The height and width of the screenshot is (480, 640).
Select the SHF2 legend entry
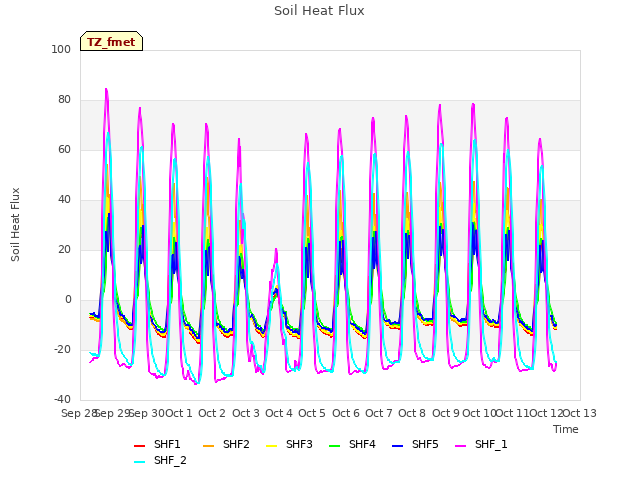point(226,444)
